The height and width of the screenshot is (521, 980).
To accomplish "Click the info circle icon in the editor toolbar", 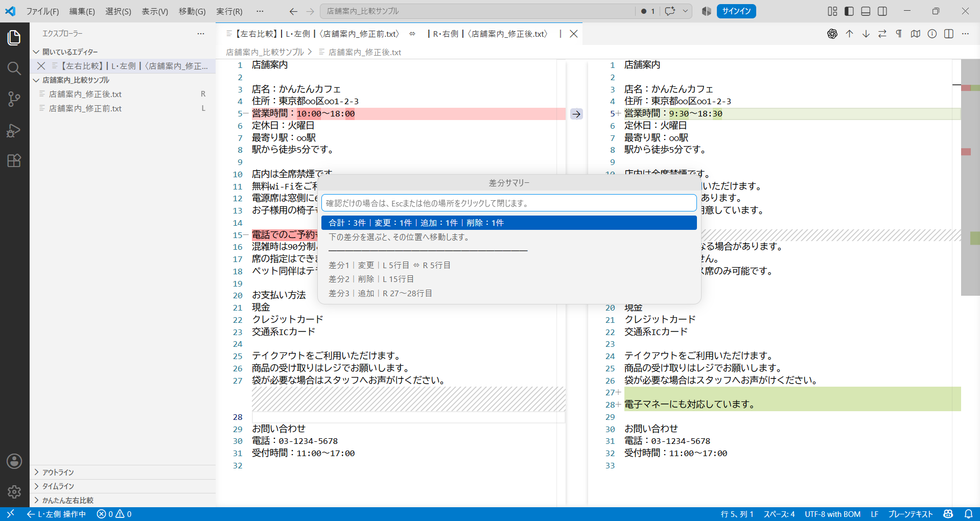I will click(932, 34).
